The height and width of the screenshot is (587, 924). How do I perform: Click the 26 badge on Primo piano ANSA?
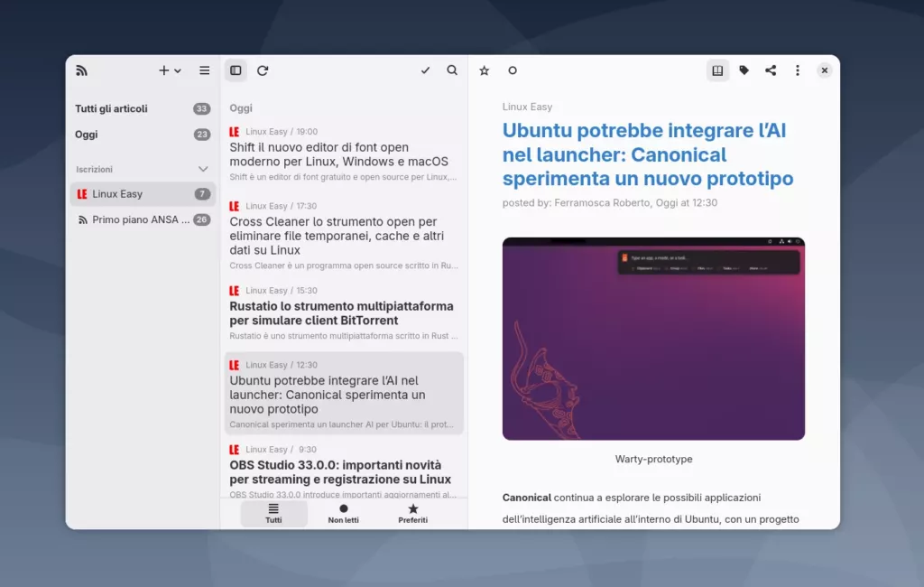tap(201, 219)
